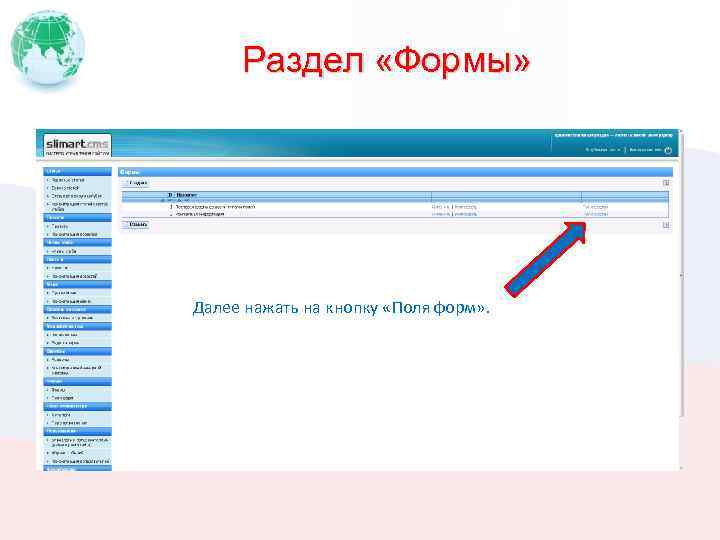Click the name of the first form in the table
This screenshot has width=720, height=540.
coord(215,207)
